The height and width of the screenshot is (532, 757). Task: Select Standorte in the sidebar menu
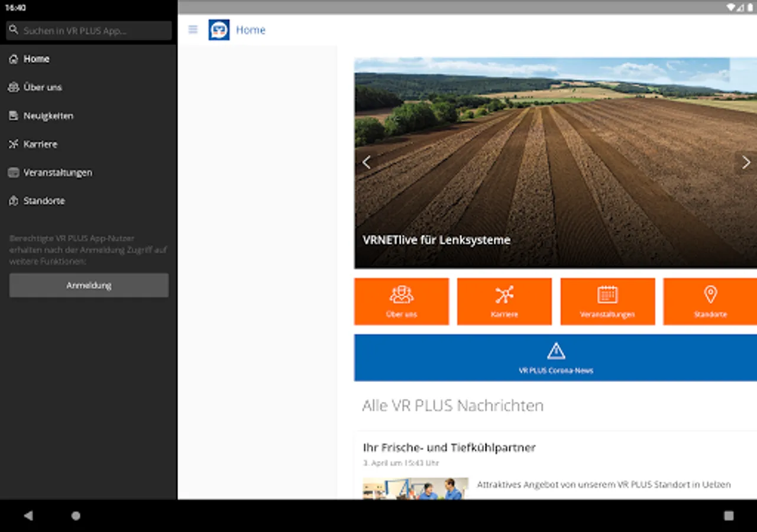[89, 201]
